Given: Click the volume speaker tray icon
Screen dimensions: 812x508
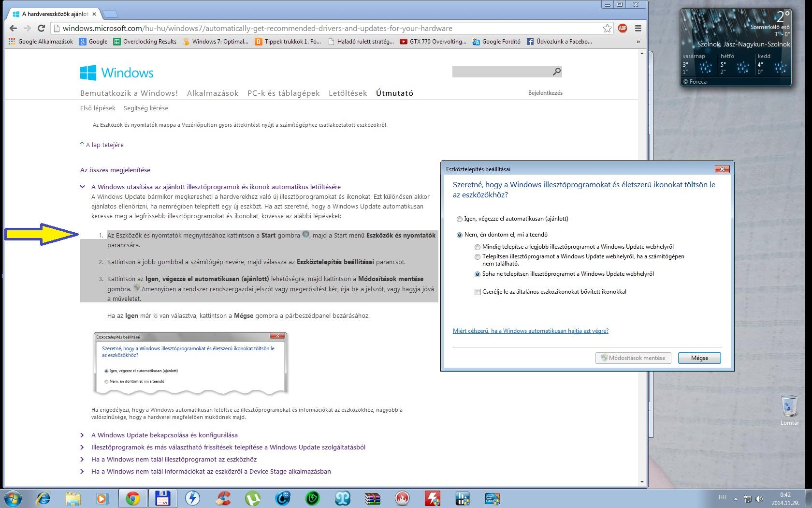Looking at the screenshot, I should point(759,498).
